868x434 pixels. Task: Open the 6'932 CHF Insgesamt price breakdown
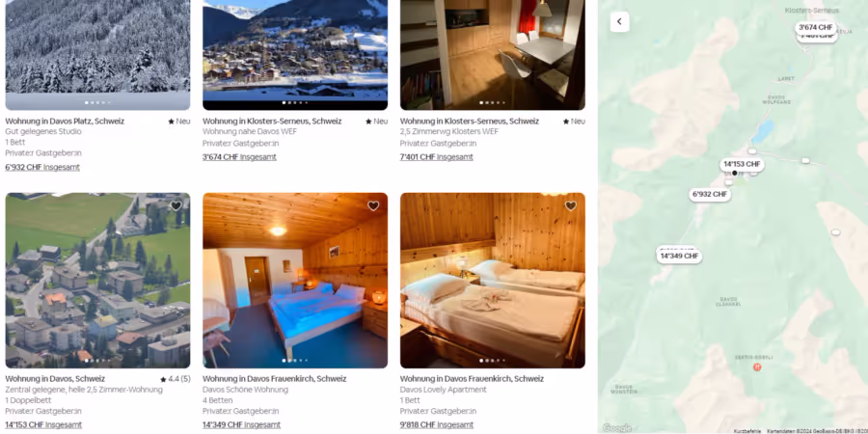[42, 167]
